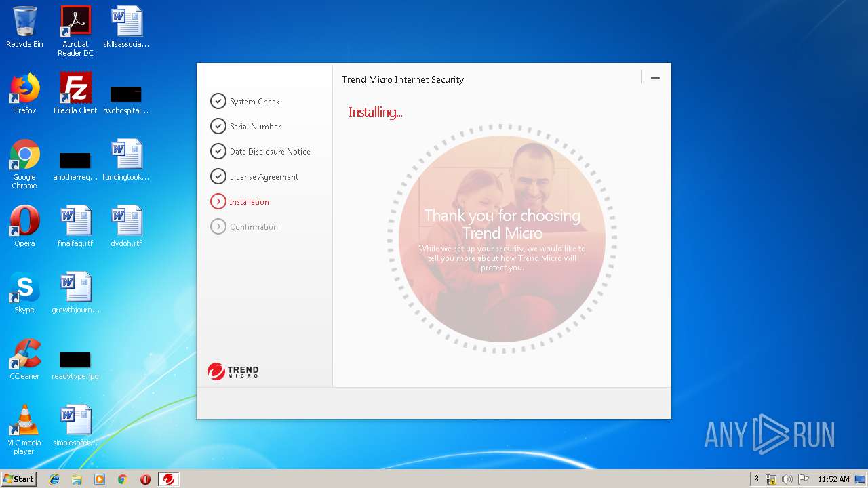Open dvdoh.rtf document

(126, 226)
